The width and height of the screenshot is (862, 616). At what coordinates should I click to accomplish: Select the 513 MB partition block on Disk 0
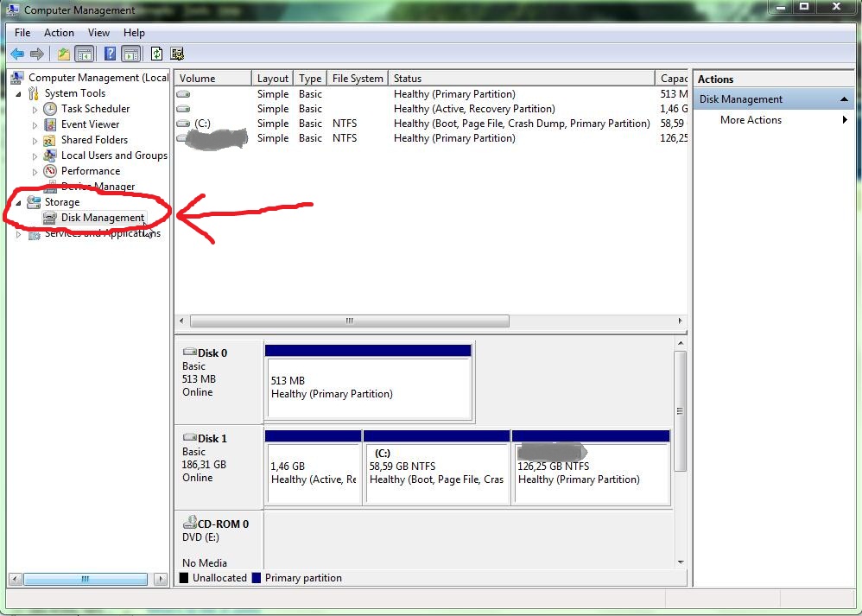(x=368, y=383)
